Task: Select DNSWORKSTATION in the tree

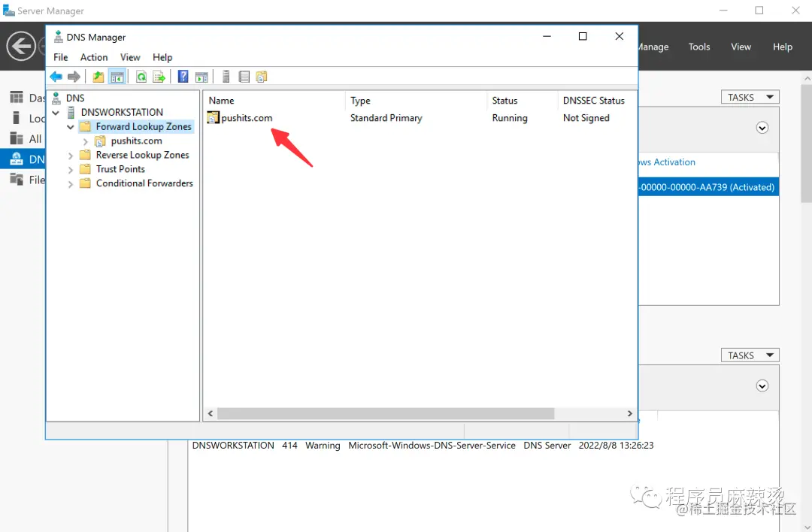Action: (122, 112)
